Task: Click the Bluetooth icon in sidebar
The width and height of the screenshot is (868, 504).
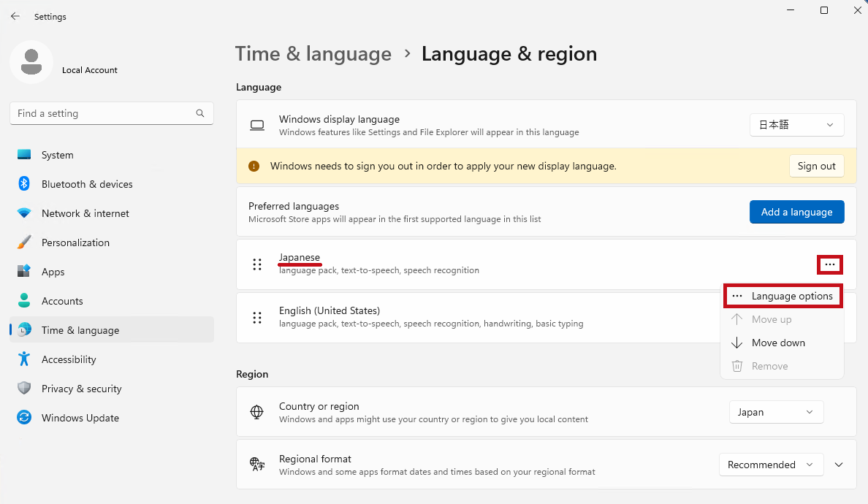Action: pyautogui.click(x=24, y=183)
